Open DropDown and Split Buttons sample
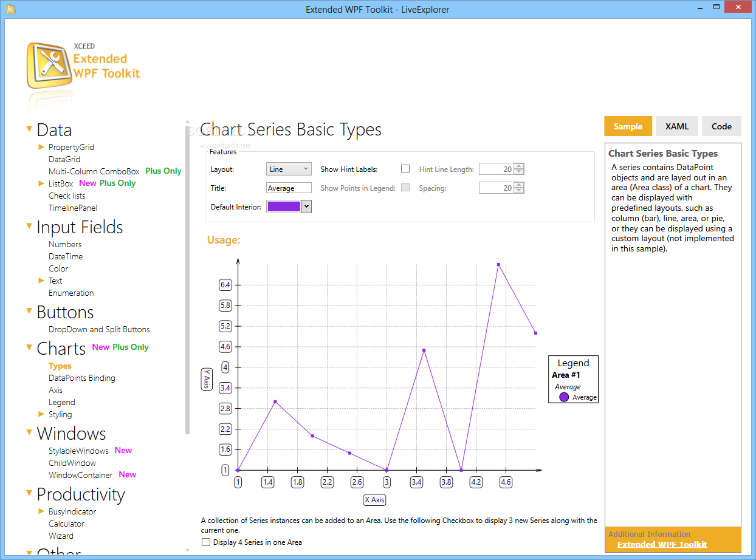 [x=99, y=329]
